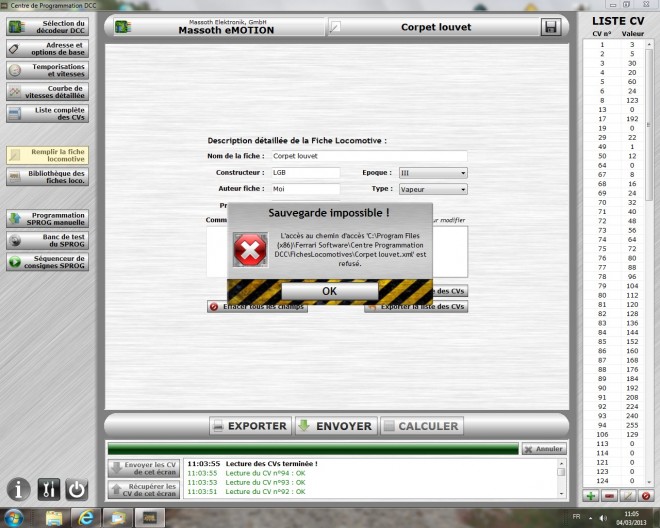Image resolution: width=660 pixels, height=528 pixels.
Task: Open the tools settings icon
Action: [x=48, y=489]
